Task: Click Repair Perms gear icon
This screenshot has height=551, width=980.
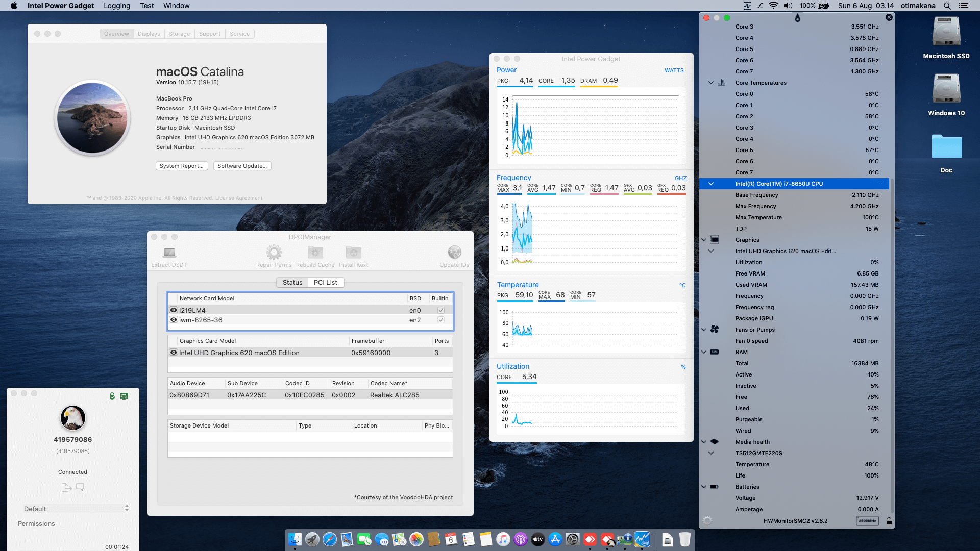Action: [274, 253]
